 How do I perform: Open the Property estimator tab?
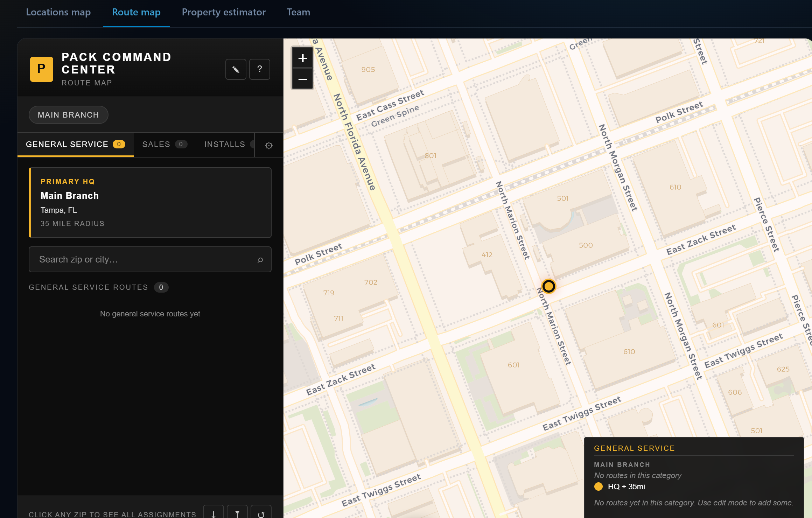pos(224,12)
